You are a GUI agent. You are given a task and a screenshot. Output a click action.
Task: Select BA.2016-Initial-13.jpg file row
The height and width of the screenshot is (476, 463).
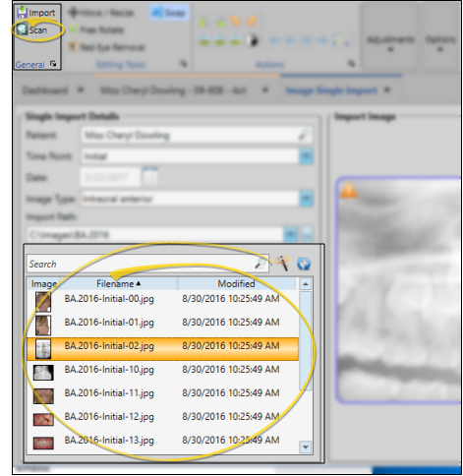(x=163, y=440)
